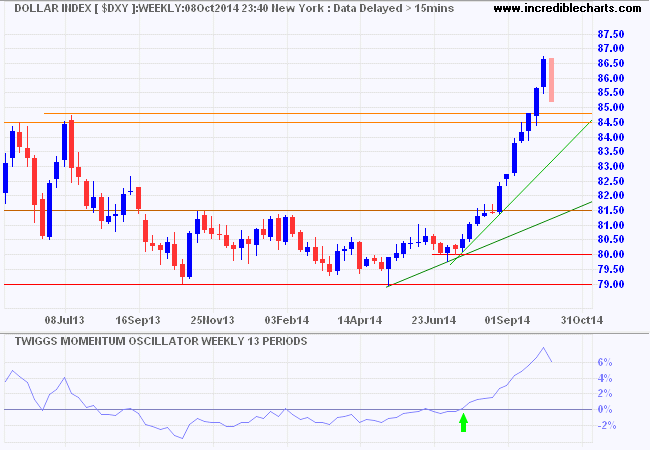Select the 87.50 price axis label
The image size is (650, 450).
pos(611,34)
